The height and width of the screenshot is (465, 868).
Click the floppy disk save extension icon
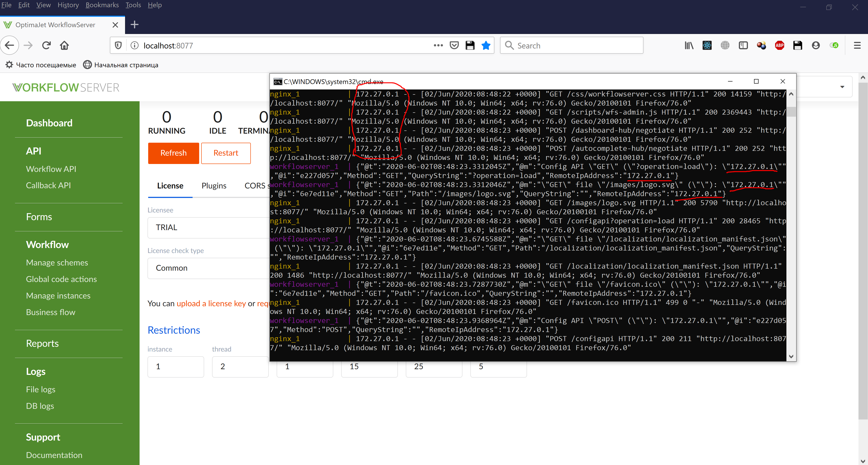(x=798, y=46)
